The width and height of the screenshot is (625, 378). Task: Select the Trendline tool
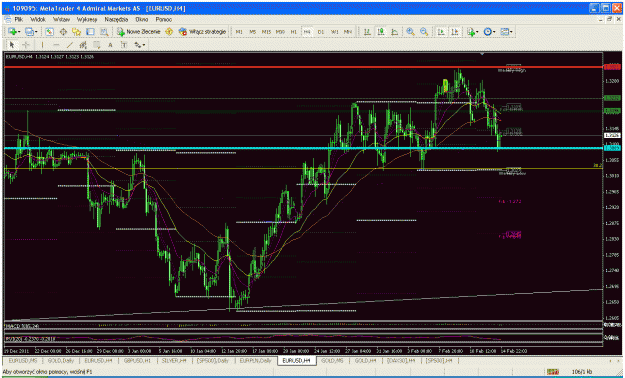[70, 45]
